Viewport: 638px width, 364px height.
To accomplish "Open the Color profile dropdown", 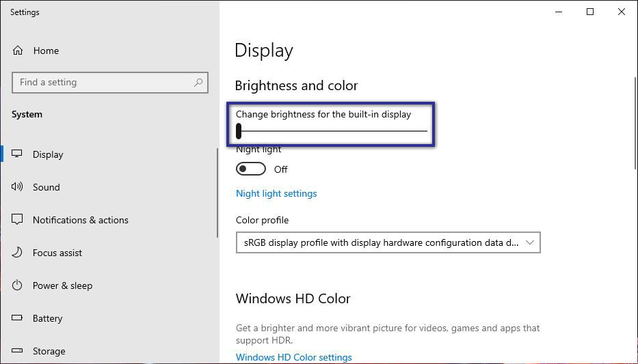I will pos(387,242).
